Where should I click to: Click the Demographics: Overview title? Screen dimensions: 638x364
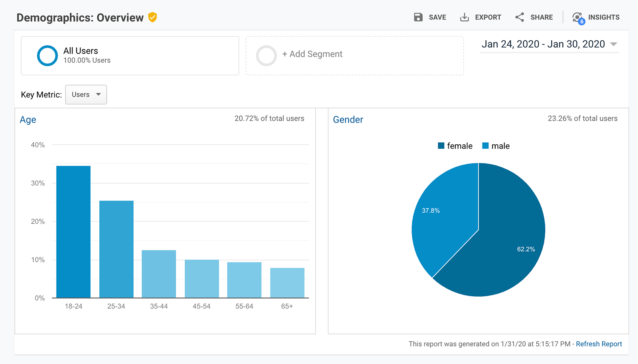[80, 18]
